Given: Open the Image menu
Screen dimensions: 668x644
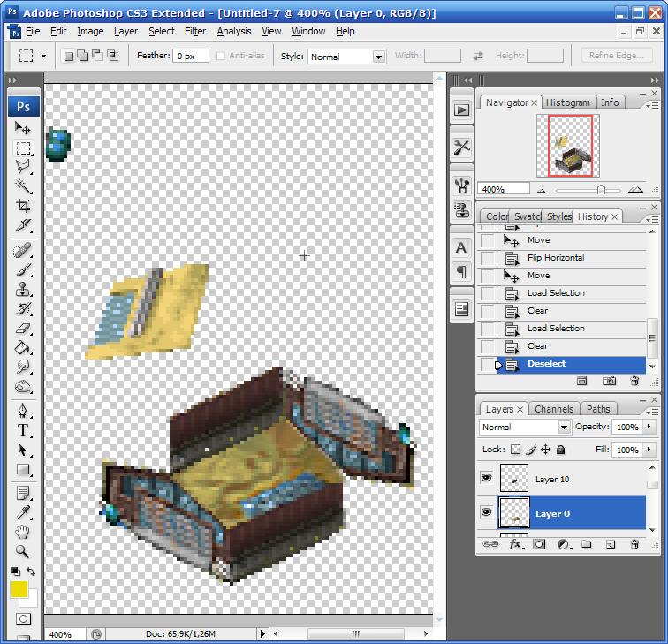Looking at the screenshot, I should (x=90, y=31).
